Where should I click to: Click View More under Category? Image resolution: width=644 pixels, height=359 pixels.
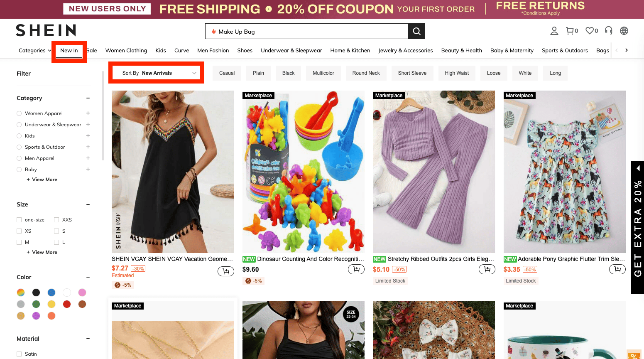point(42,179)
